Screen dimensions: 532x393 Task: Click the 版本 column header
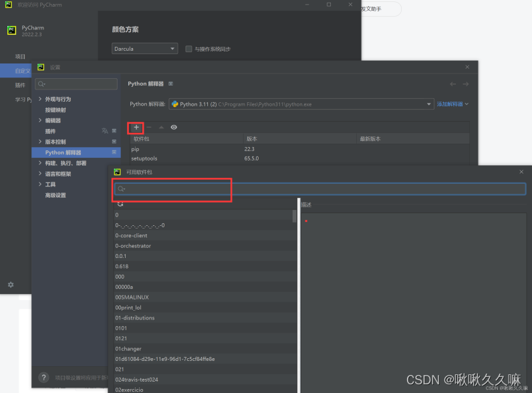coord(299,139)
